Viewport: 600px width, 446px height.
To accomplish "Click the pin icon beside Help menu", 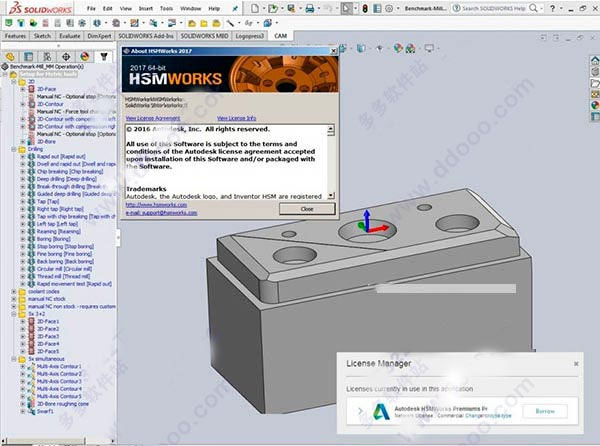I will coord(235,8).
